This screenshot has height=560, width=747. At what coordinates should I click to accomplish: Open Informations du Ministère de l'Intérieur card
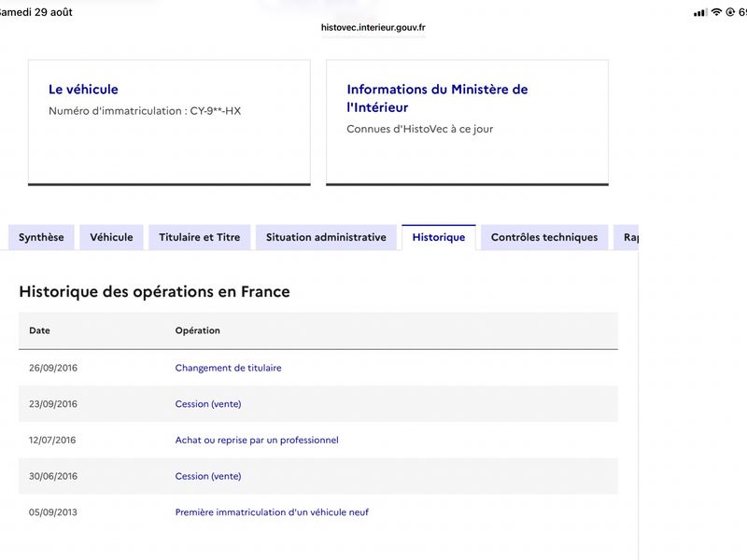[x=437, y=98]
